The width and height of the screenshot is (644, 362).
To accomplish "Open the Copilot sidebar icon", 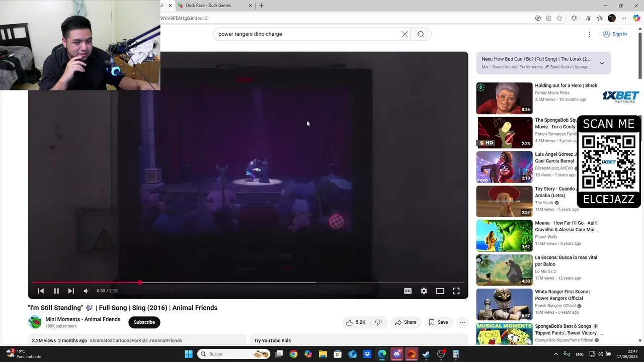I will pos(636,18).
